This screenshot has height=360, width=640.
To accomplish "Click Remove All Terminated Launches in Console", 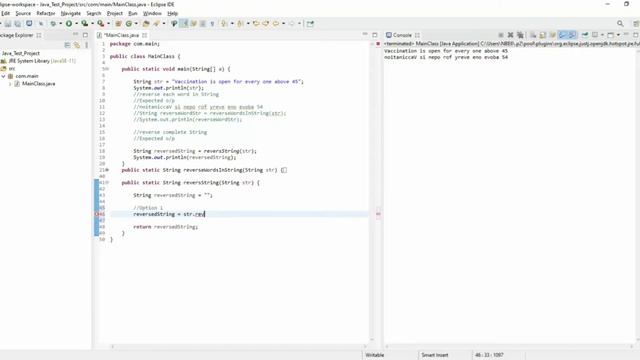I will (520, 35).
